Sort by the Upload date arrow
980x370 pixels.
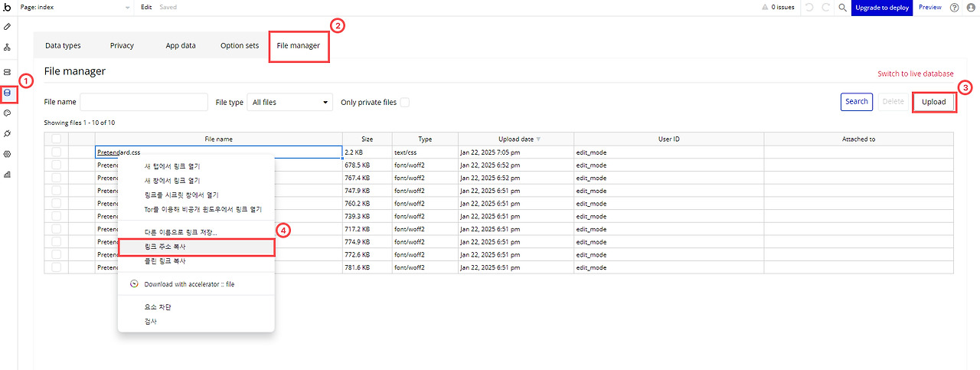[x=538, y=139]
